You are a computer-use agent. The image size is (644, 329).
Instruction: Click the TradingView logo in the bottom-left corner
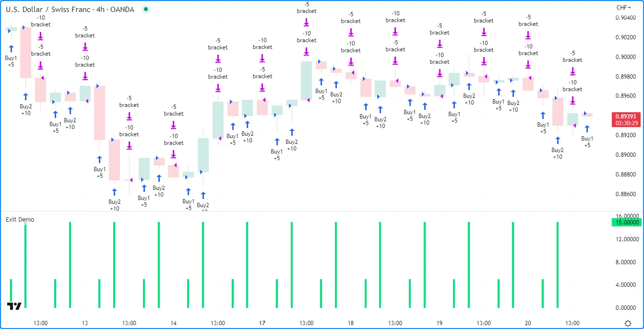point(14,306)
